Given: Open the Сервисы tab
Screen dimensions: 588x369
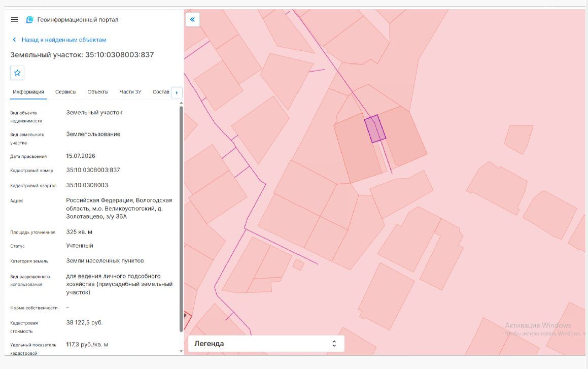Looking at the screenshot, I should click(65, 92).
